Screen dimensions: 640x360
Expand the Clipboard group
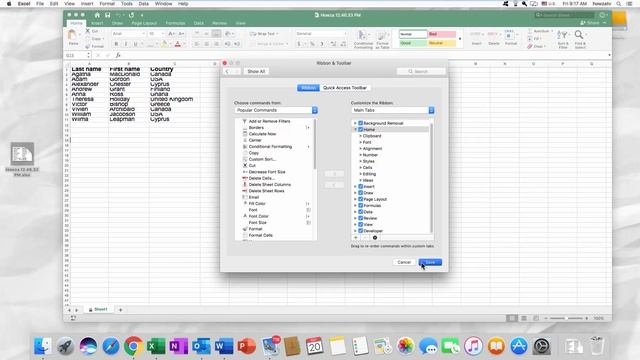pos(360,136)
